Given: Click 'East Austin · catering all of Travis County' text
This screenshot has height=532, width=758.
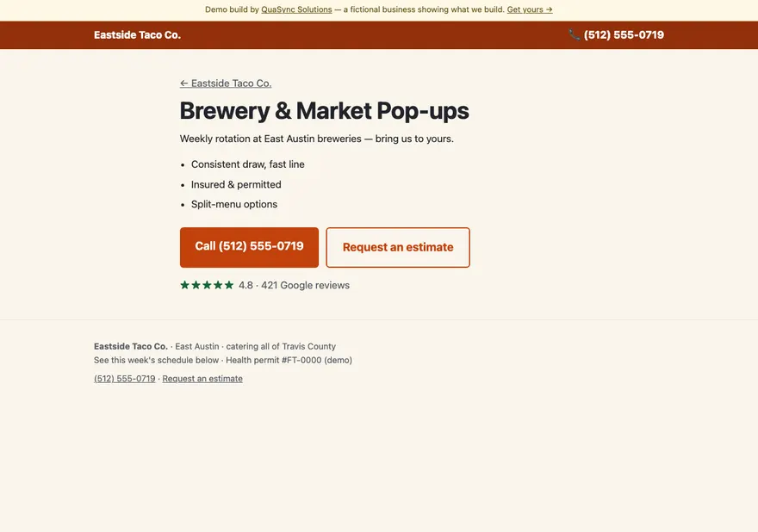Looking at the screenshot, I should point(255,346).
